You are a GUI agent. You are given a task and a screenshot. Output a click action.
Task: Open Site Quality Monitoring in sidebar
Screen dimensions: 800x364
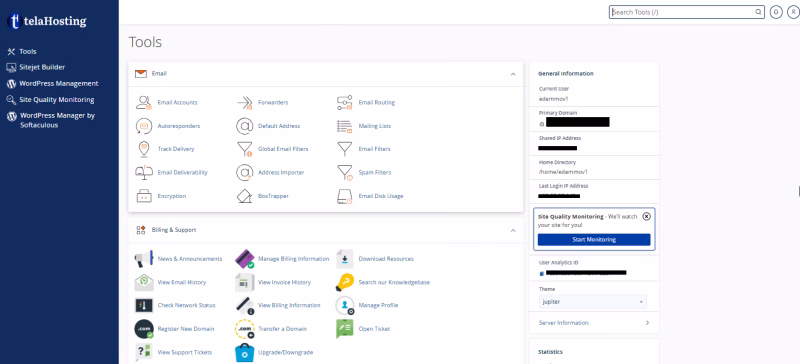(57, 100)
